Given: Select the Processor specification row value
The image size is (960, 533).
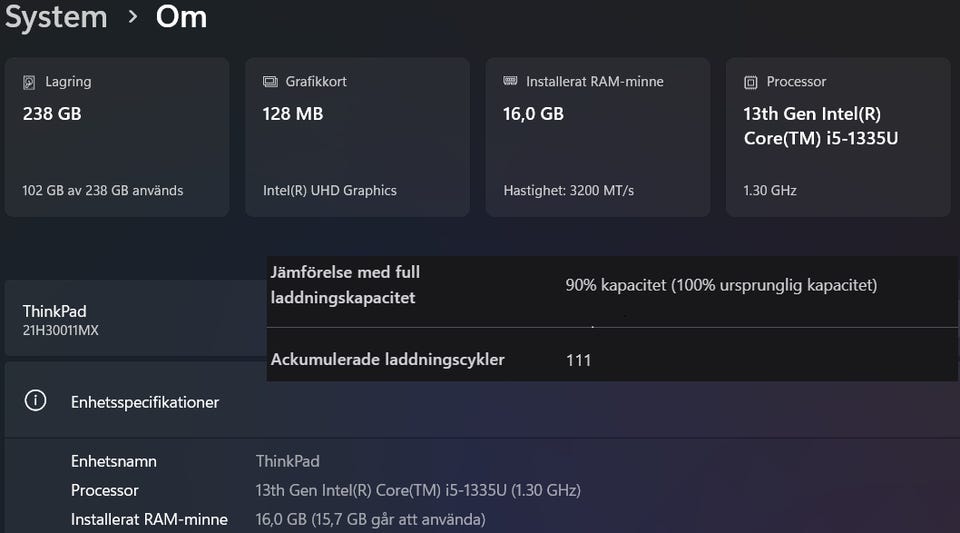Looking at the screenshot, I should pyautogui.click(x=418, y=490).
